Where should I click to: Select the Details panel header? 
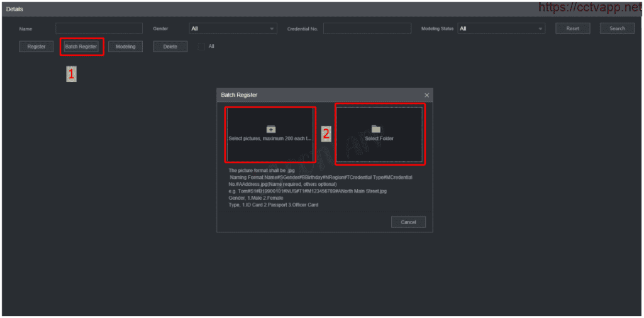(15, 9)
